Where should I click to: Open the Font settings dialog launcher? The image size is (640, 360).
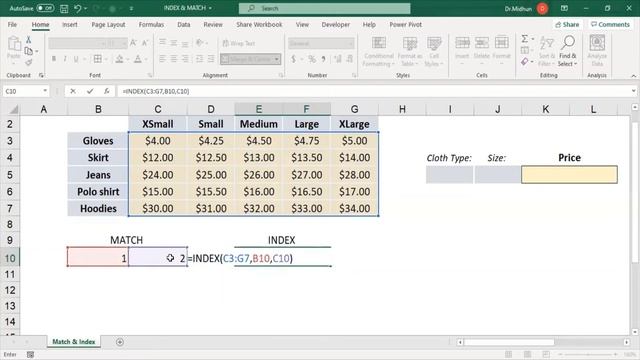point(150,75)
